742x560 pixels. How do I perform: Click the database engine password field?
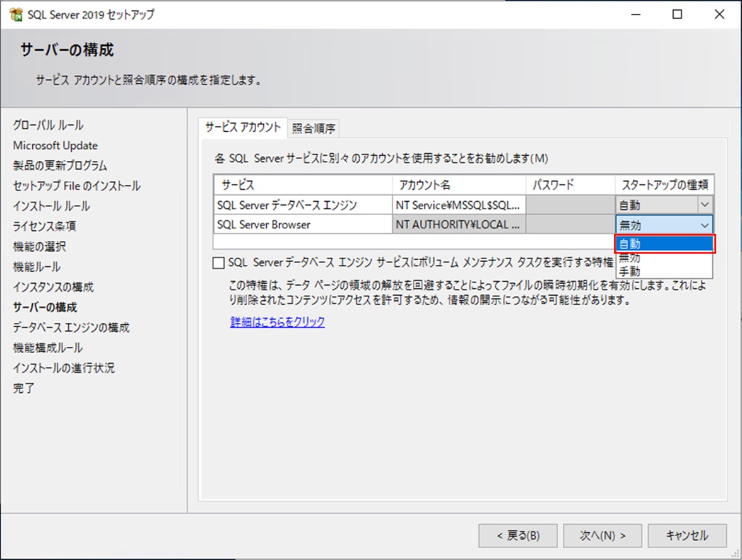click(x=570, y=205)
